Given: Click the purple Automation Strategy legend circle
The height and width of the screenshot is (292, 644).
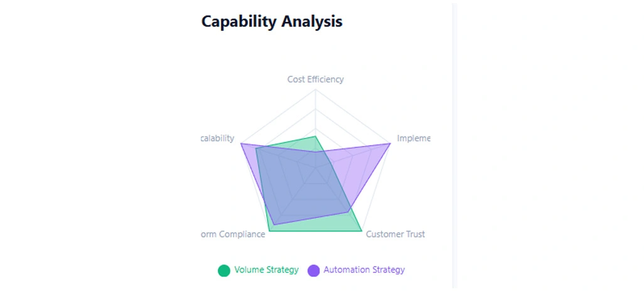Looking at the screenshot, I should pyautogui.click(x=313, y=271).
